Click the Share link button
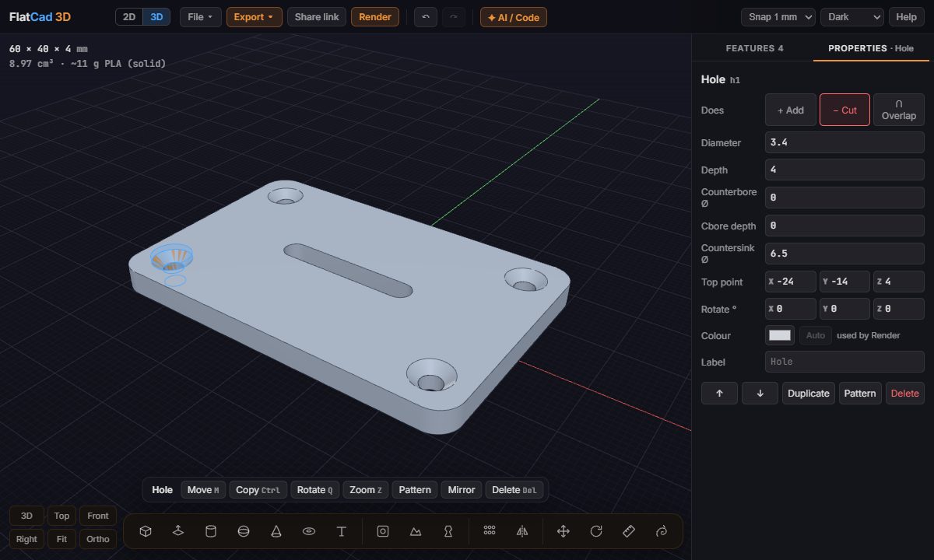The width and height of the screenshot is (934, 560). click(317, 17)
